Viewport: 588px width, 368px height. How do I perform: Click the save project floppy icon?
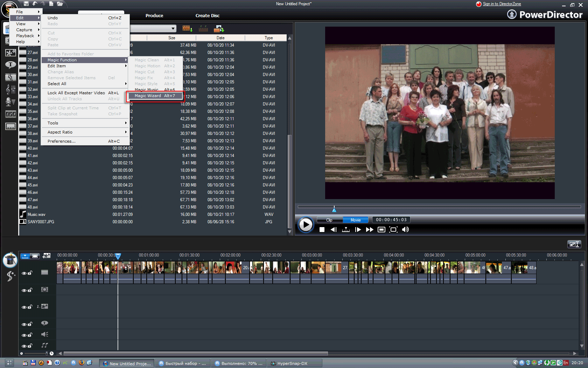tap(26, 4)
